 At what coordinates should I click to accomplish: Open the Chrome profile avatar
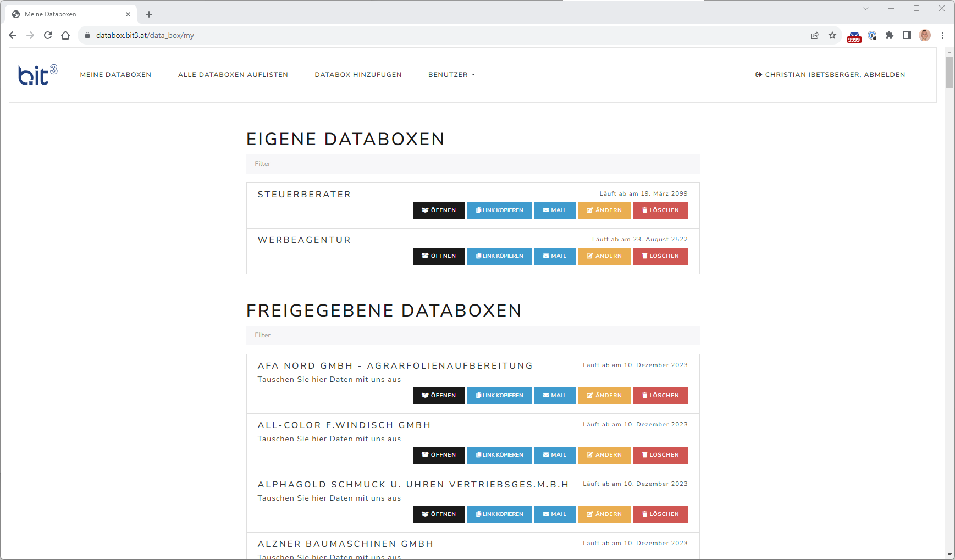(x=925, y=35)
